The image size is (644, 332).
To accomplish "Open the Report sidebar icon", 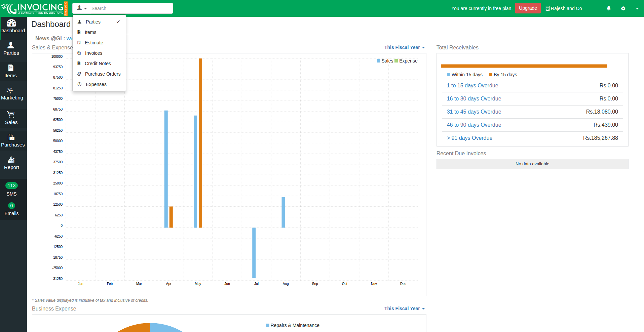I will (11, 160).
